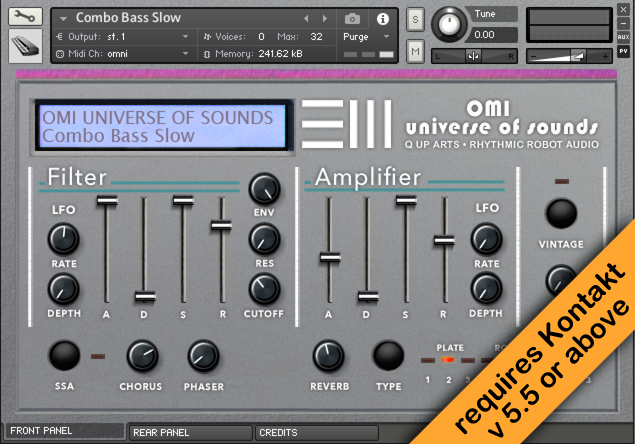Screen dimensions: 635x444
Task: Click the pan L-R slider
Action: point(474,56)
